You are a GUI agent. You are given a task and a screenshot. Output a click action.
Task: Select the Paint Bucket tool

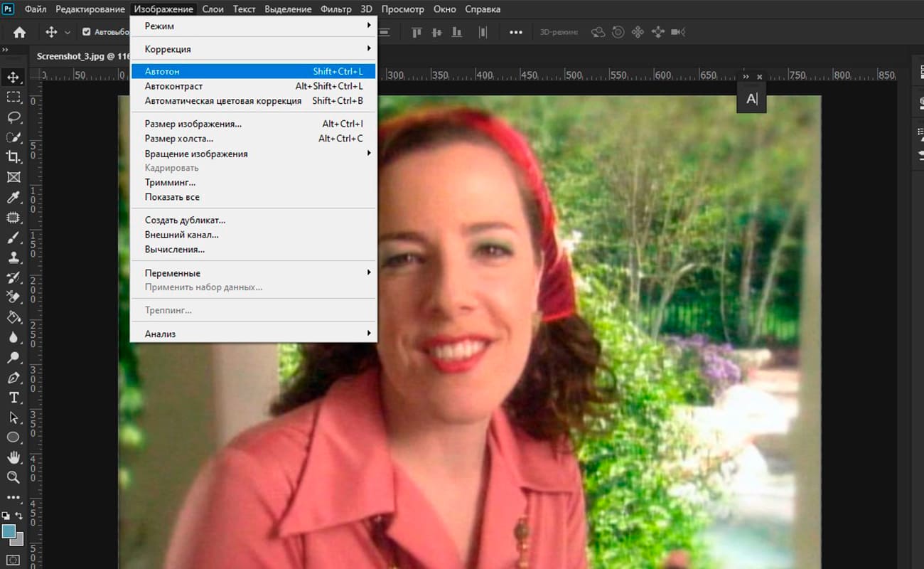click(14, 317)
